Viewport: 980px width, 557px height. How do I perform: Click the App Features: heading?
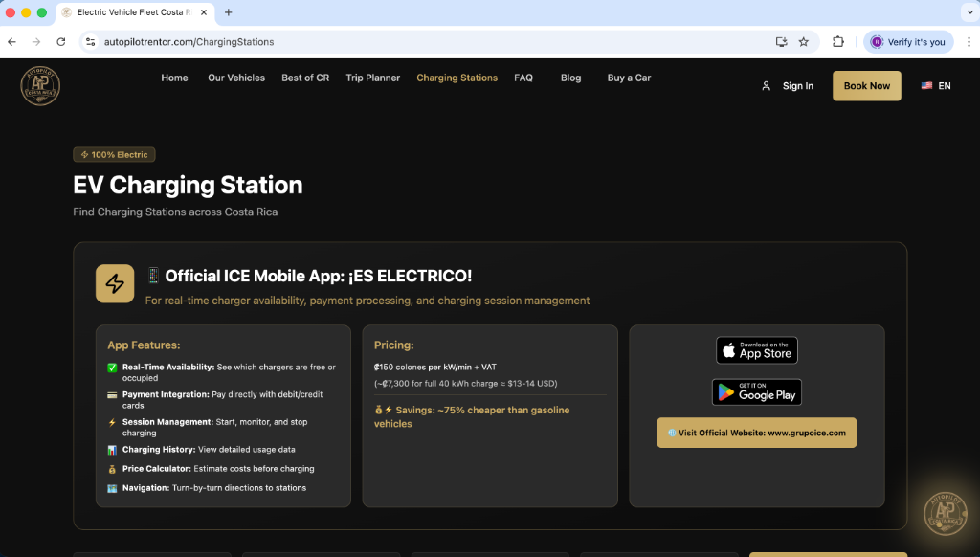pyautogui.click(x=144, y=345)
